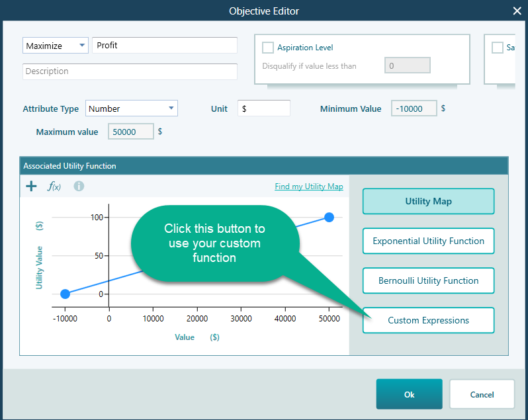This screenshot has width=528, height=420.
Task: Enable the Aspiration Level checkbox
Action: point(268,48)
